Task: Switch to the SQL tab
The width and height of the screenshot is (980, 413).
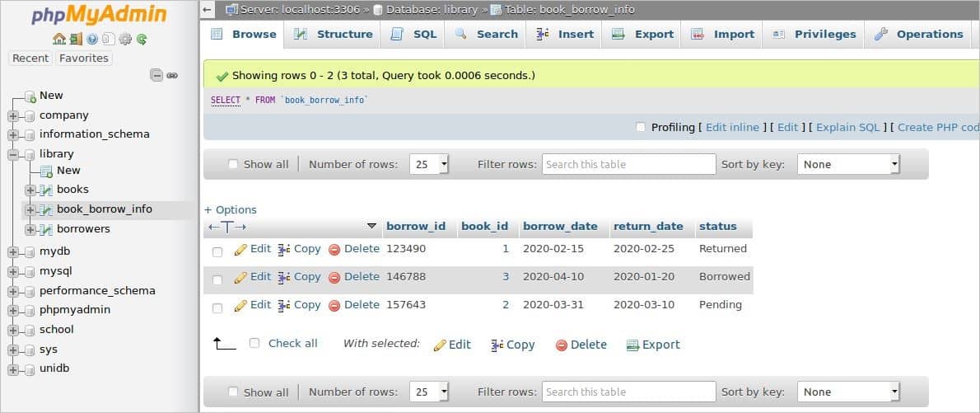Action: [413, 35]
